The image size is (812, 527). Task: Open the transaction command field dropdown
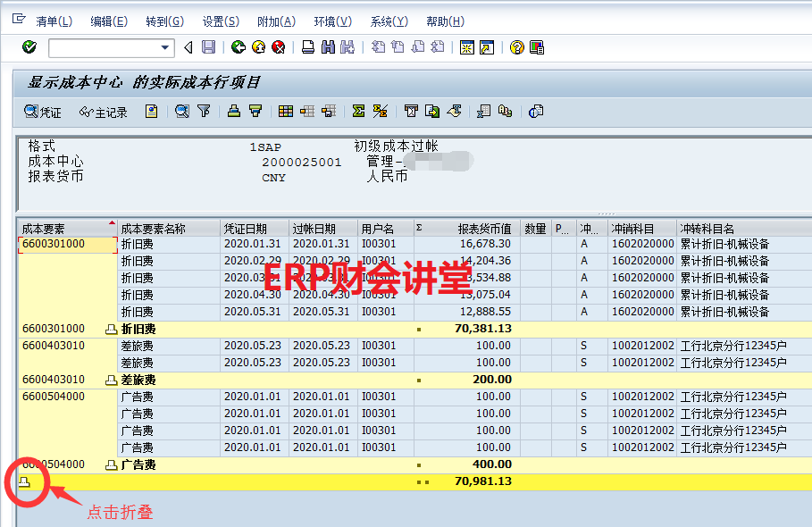165,47
